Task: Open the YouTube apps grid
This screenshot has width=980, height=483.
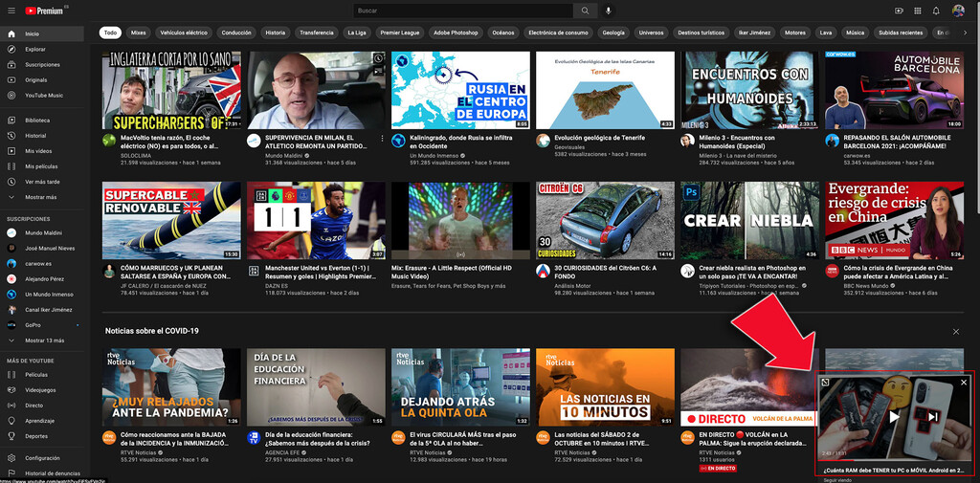Action: [x=918, y=11]
